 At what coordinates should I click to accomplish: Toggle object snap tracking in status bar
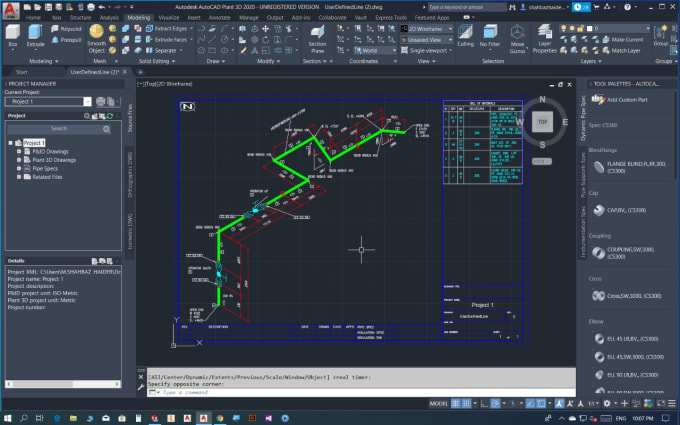pyautogui.click(x=530, y=403)
